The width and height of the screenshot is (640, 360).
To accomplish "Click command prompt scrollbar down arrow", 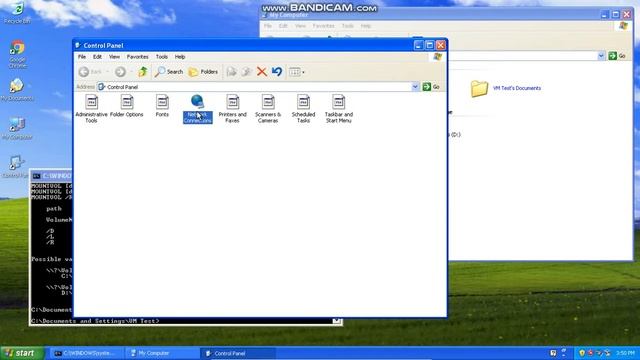I will tap(337, 321).
